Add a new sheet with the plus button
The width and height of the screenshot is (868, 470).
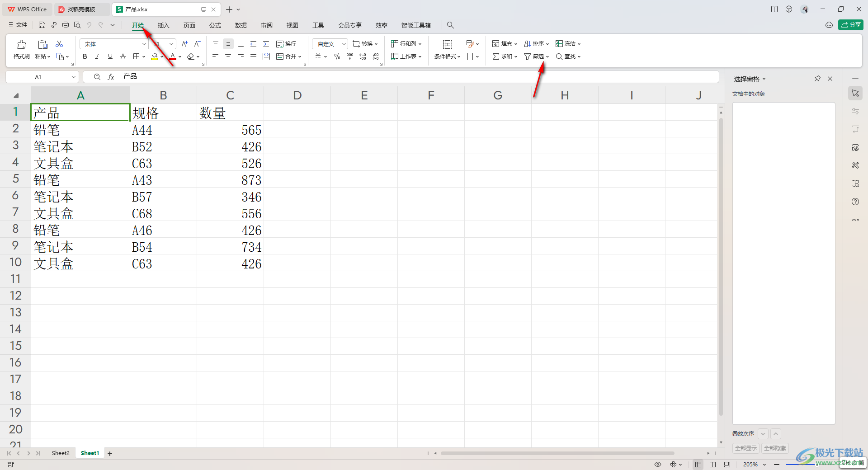(x=110, y=454)
